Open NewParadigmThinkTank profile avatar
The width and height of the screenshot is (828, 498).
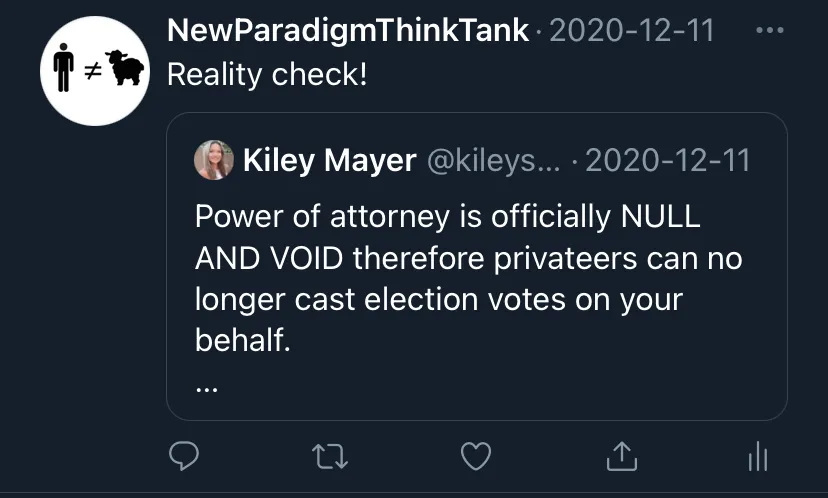[x=95, y=71]
